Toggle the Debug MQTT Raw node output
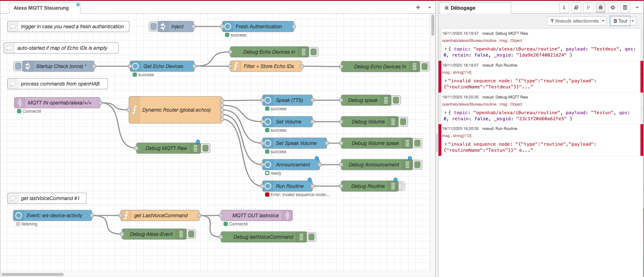644x277 pixels. click(x=206, y=148)
